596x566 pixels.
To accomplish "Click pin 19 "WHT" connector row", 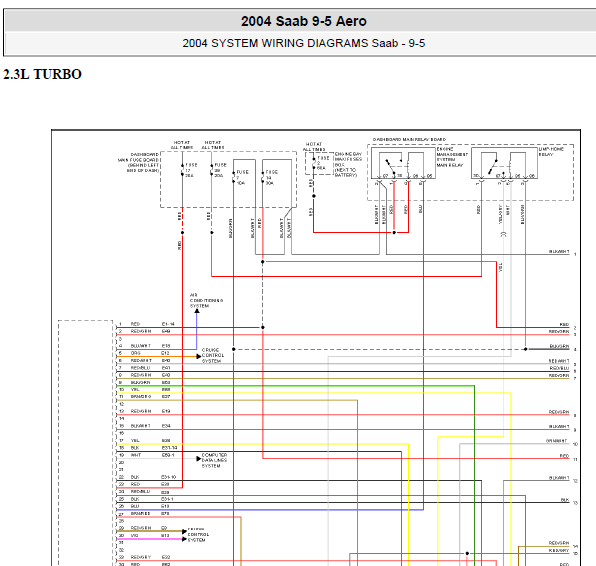I will click(x=147, y=455).
